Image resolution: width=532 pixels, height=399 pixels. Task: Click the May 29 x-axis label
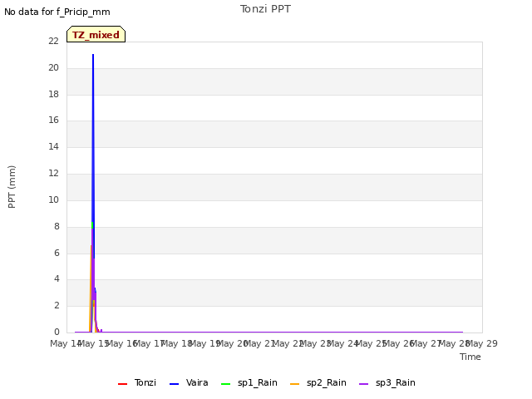(482, 343)
